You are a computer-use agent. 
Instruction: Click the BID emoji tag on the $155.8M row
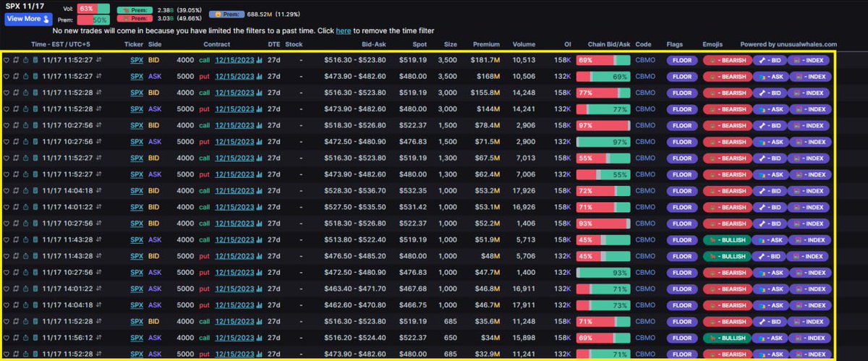click(769, 93)
